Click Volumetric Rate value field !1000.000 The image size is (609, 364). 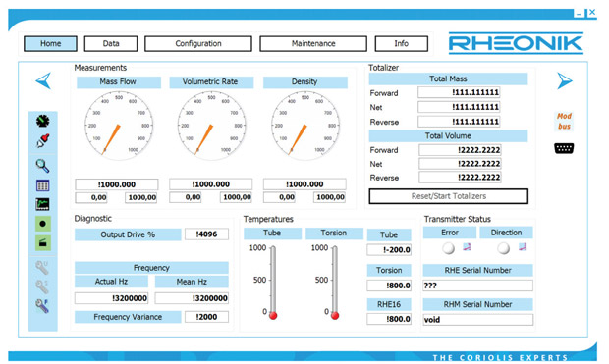click(210, 184)
